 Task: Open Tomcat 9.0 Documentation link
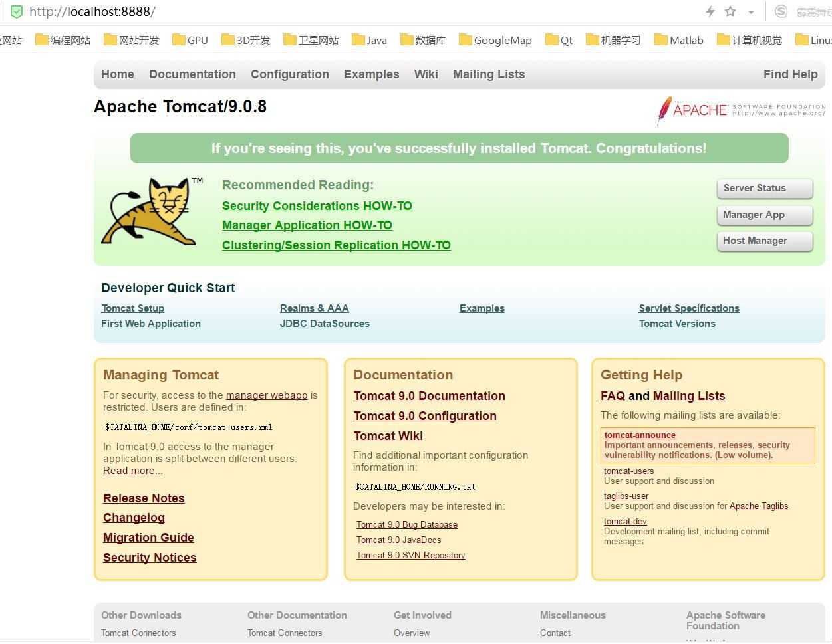(429, 396)
